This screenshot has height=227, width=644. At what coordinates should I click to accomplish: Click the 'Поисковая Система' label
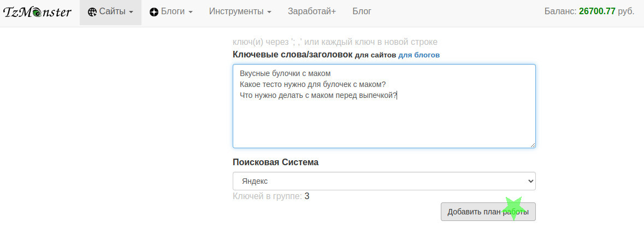coord(276,162)
